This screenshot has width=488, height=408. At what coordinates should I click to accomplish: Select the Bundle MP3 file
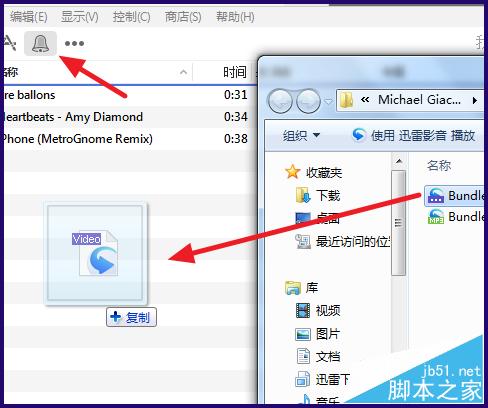pos(455,217)
